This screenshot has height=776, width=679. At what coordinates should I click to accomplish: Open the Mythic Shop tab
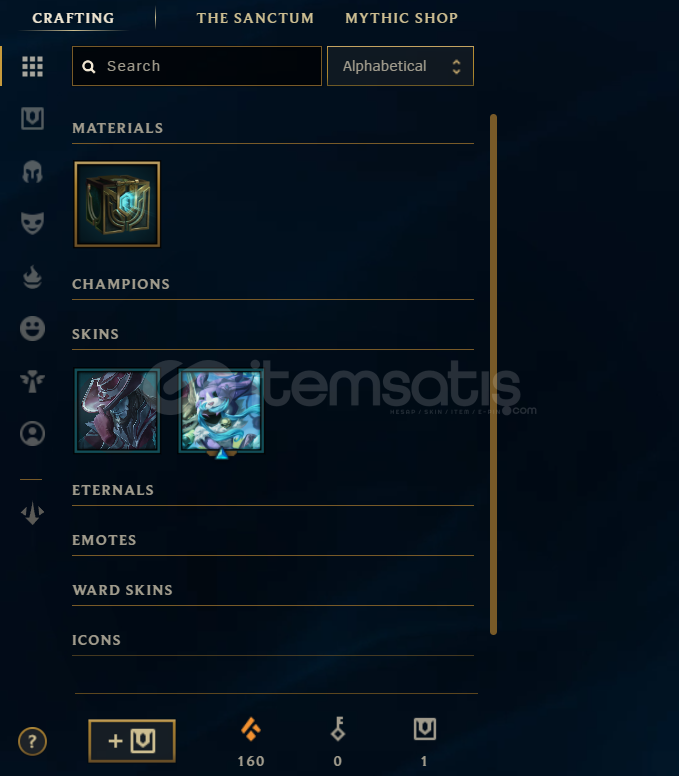click(x=401, y=18)
